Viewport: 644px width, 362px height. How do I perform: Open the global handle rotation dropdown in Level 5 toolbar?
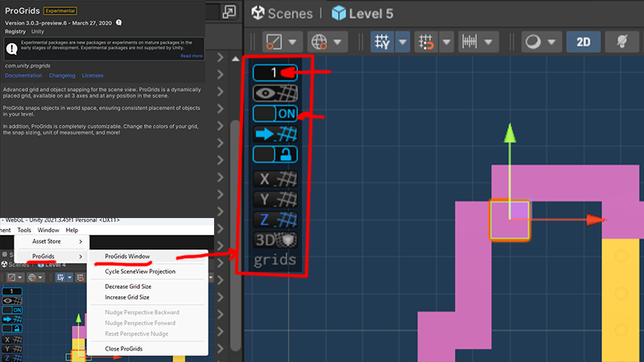pos(327,42)
